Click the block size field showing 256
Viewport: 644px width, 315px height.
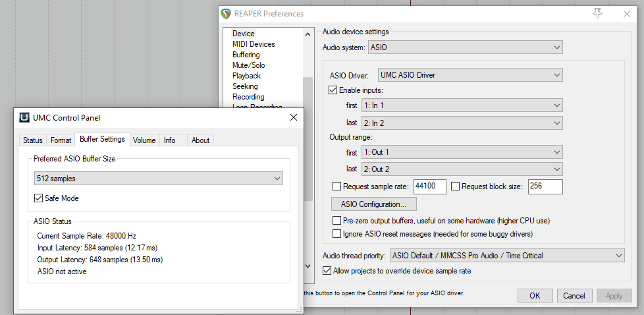click(545, 186)
